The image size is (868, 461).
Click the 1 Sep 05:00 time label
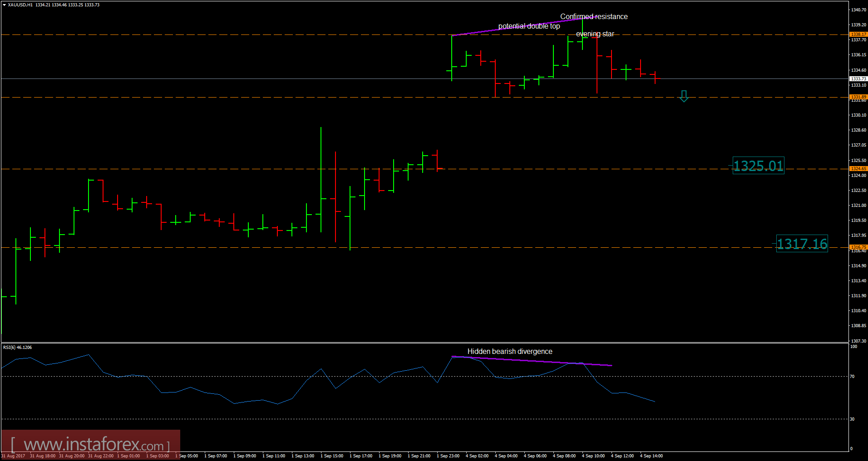point(187,456)
